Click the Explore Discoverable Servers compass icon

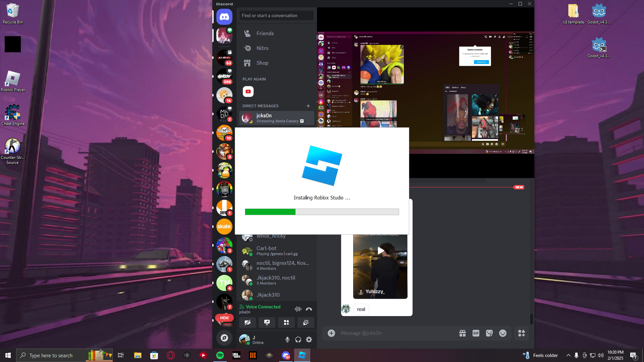coord(224,338)
